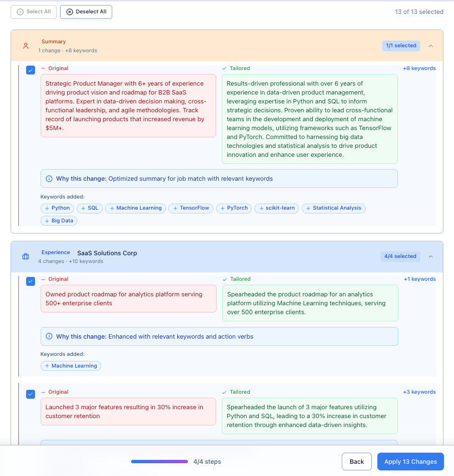Click the Deselect All button

(86, 12)
